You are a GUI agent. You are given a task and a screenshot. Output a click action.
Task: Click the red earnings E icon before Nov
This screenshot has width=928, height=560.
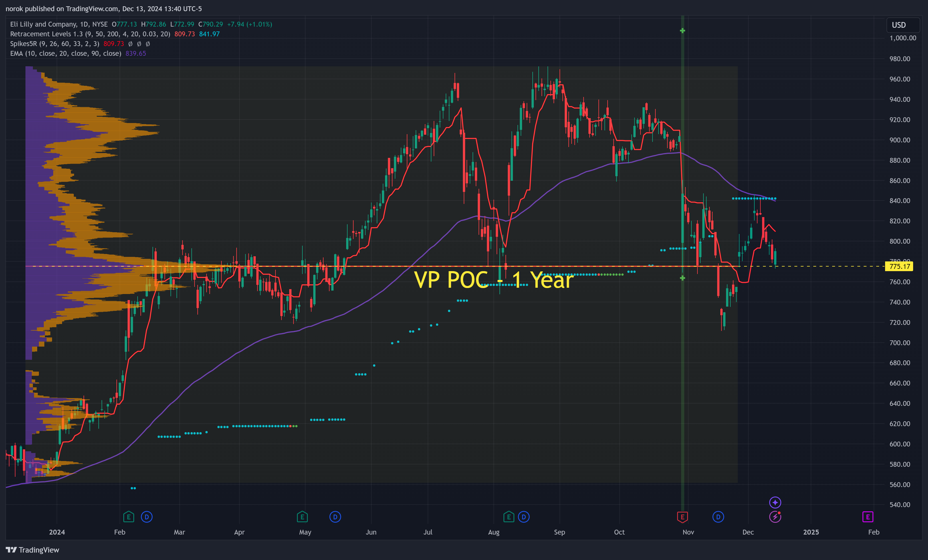[x=682, y=517]
